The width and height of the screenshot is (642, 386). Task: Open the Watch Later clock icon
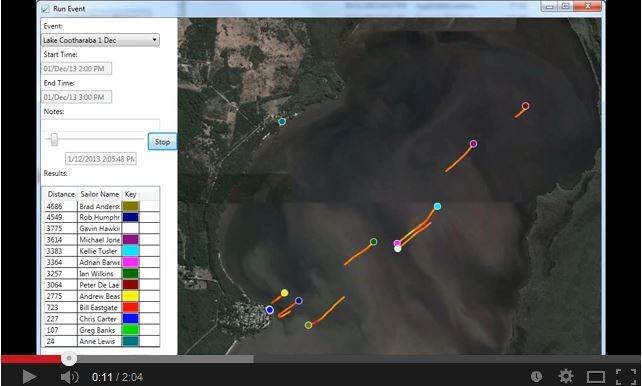pyautogui.click(x=536, y=376)
